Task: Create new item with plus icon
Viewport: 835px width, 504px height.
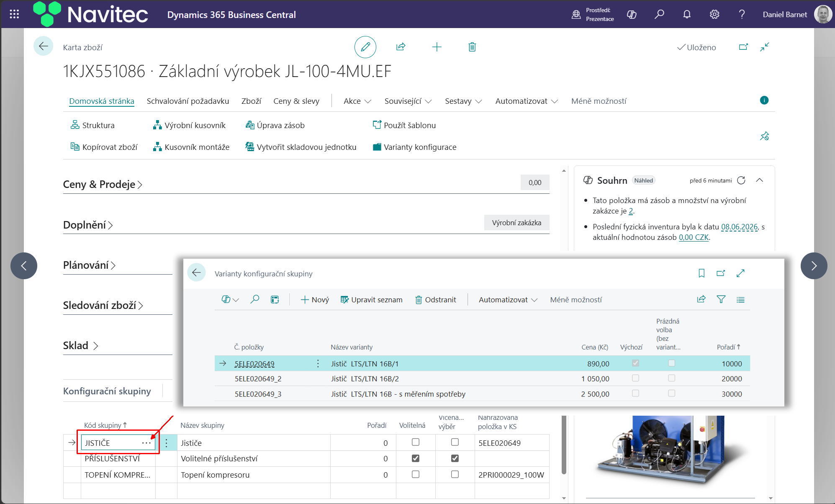Action: coord(437,47)
